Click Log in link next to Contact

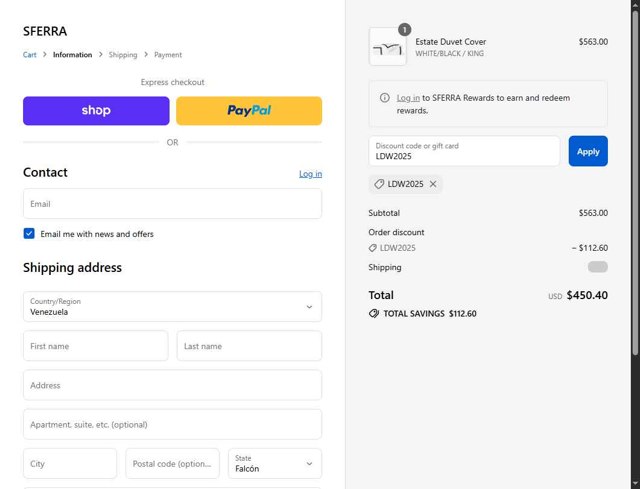310,174
